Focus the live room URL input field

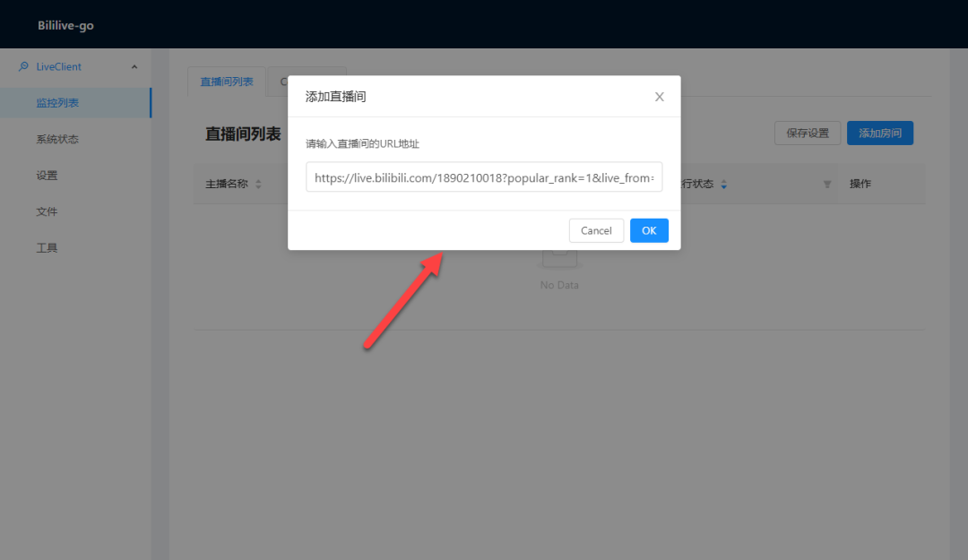[484, 177]
